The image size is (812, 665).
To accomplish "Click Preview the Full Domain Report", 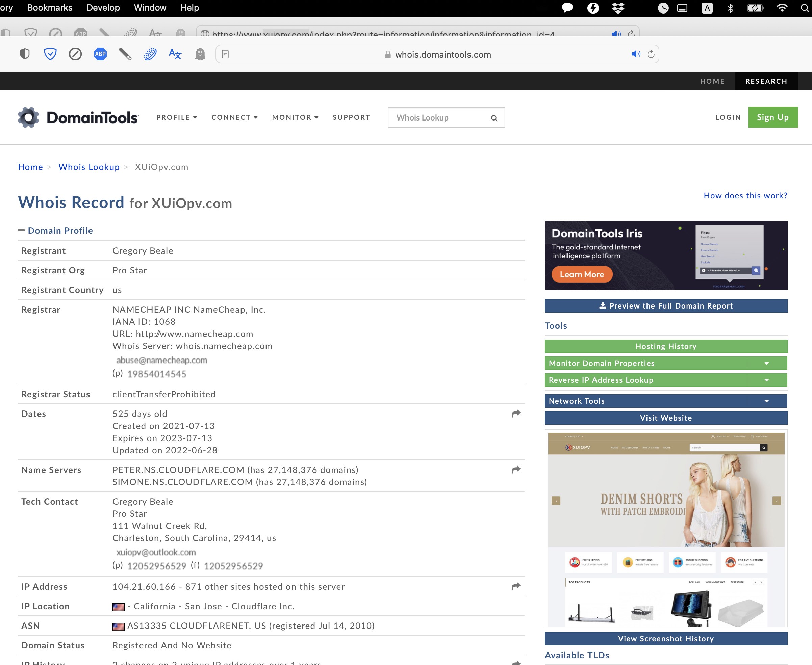I will (x=666, y=306).
